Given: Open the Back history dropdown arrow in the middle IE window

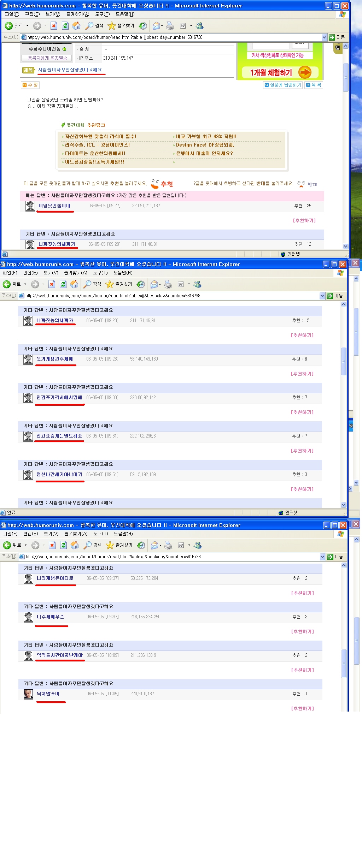Looking at the screenshot, I should 25,284.
